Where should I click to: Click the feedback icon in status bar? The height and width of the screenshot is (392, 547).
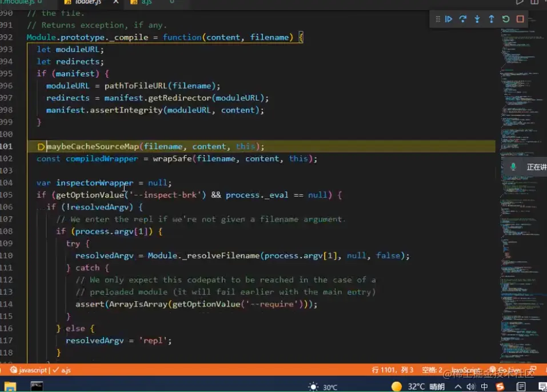pyautogui.click(x=533, y=370)
